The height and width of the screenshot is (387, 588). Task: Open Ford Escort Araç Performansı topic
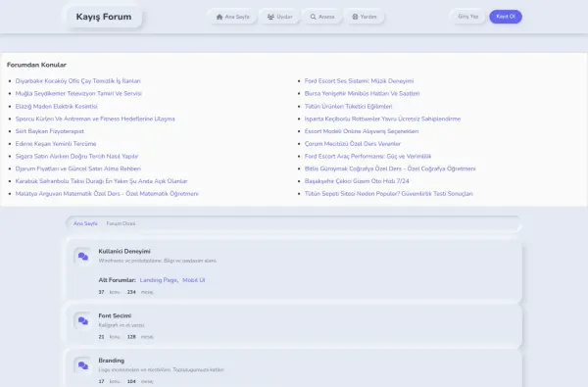click(x=367, y=156)
